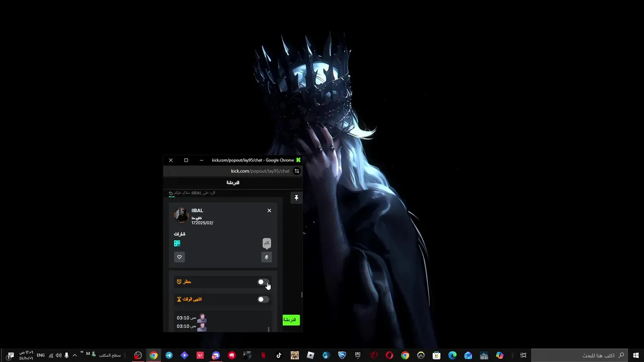The image size is (644, 362).
Task: Open site settings icon in address bar
Action: [297, 171]
